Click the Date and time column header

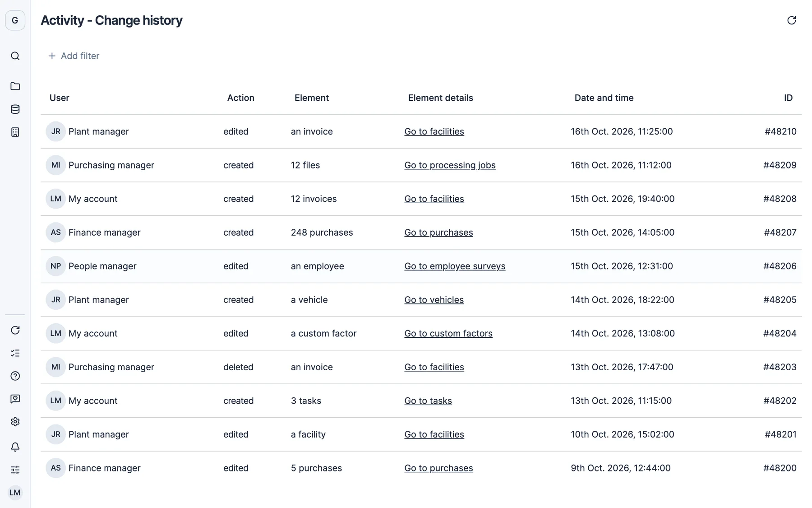[x=604, y=98]
